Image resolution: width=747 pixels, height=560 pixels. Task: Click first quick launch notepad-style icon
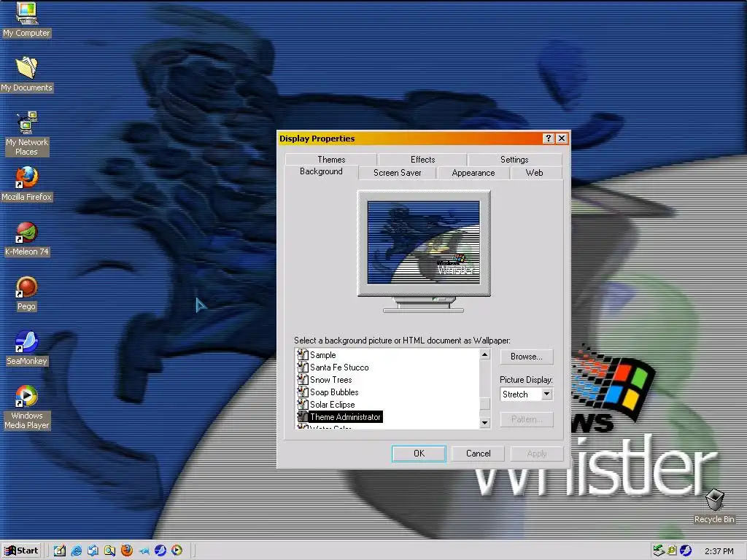(x=60, y=551)
